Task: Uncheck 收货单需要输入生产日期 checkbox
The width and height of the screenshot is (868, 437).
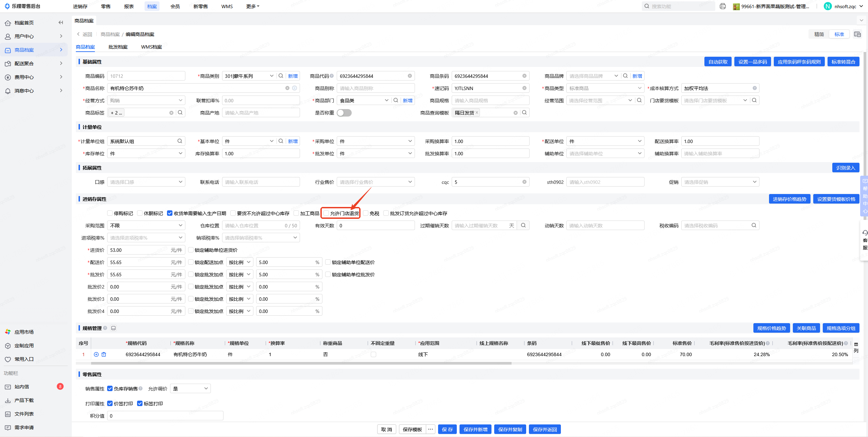Action: click(170, 213)
